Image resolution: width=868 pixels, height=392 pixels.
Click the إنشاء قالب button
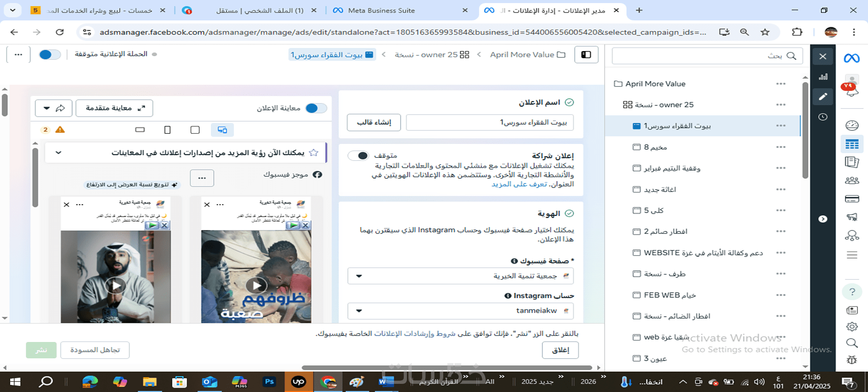[374, 122]
